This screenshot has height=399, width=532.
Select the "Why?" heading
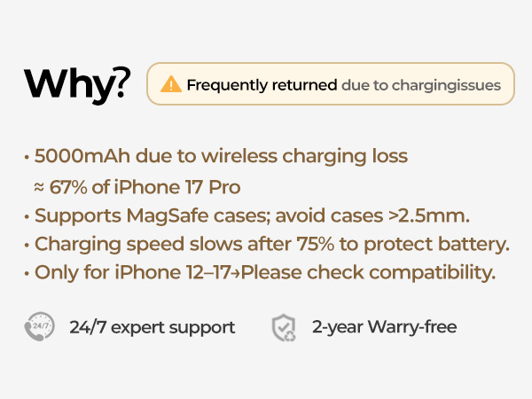(77, 84)
